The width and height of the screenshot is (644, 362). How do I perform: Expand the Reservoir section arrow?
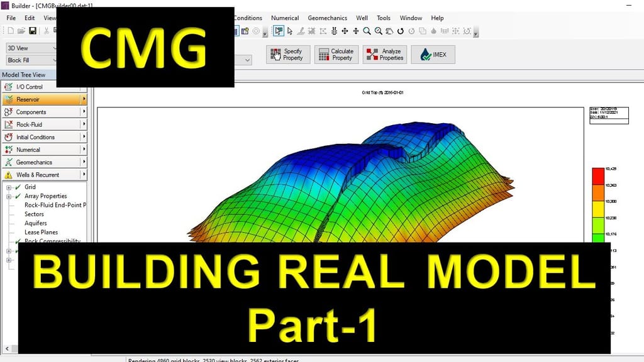coord(84,99)
